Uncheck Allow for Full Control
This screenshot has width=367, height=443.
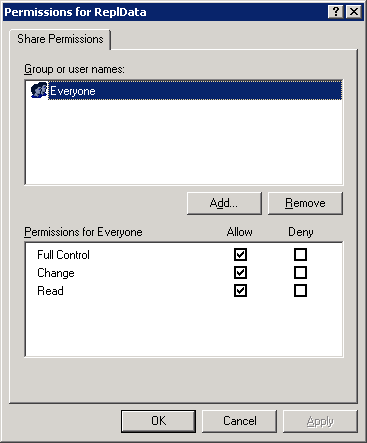(240, 255)
